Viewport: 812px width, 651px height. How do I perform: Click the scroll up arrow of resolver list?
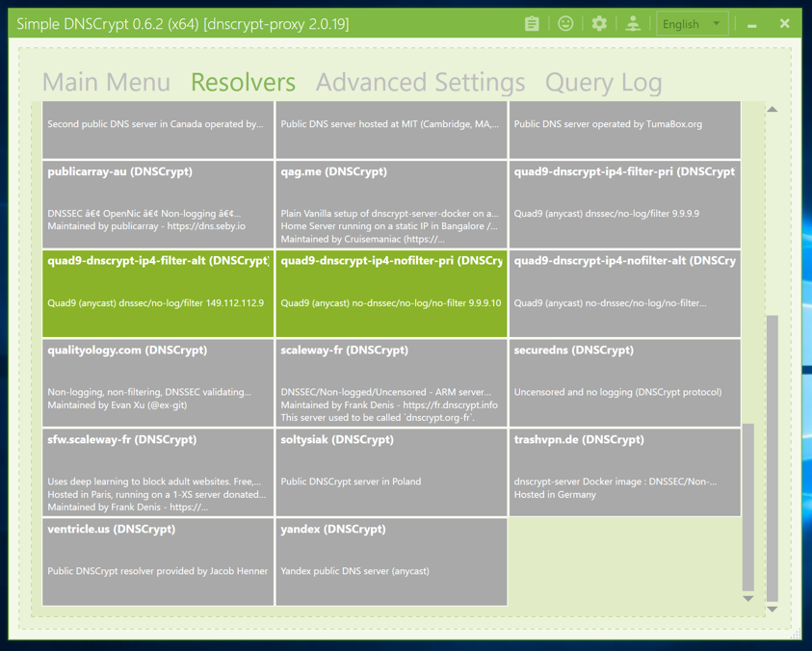coord(773,109)
